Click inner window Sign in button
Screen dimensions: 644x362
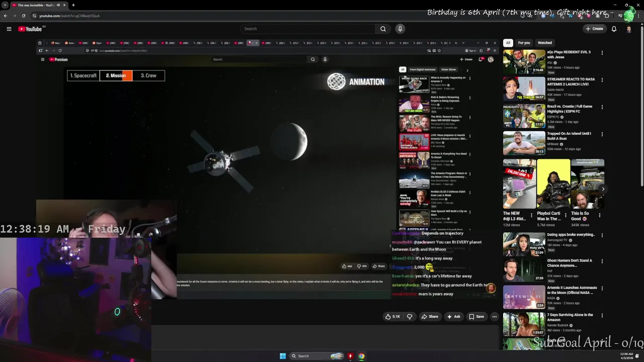(x=470, y=50)
